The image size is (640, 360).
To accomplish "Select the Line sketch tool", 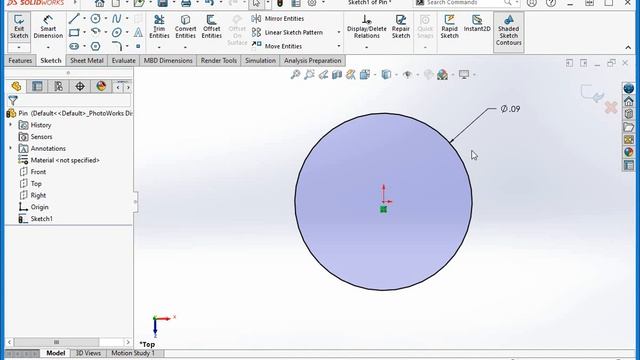I will [74, 18].
